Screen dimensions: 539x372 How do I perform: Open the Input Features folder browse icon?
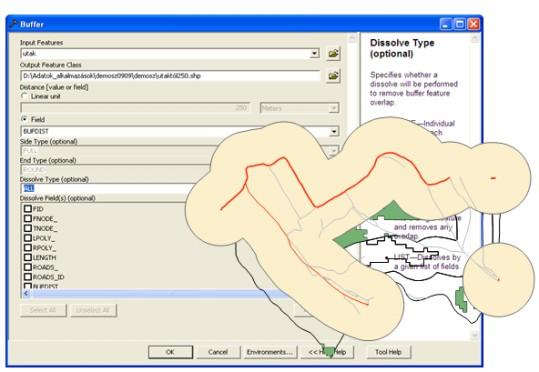point(333,53)
